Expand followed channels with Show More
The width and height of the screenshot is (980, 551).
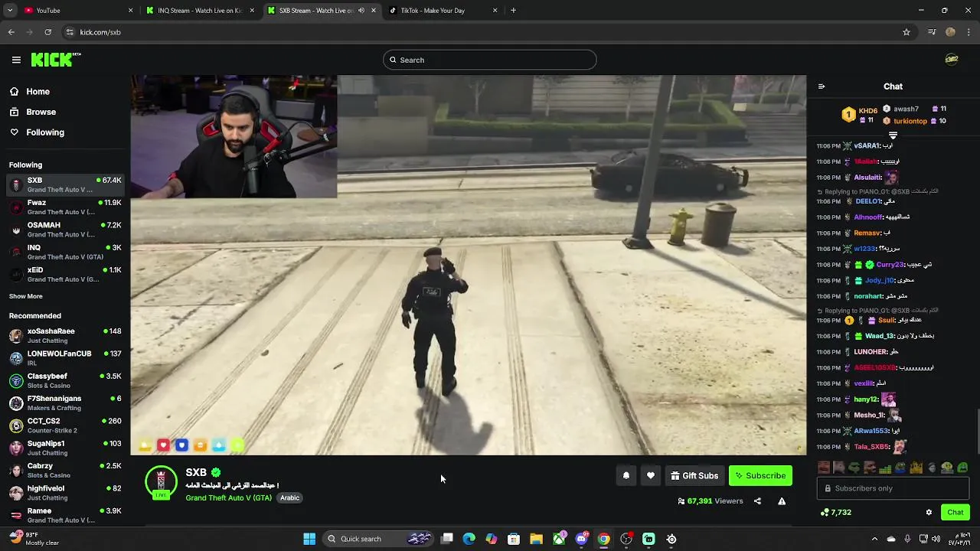coord(26,296)
